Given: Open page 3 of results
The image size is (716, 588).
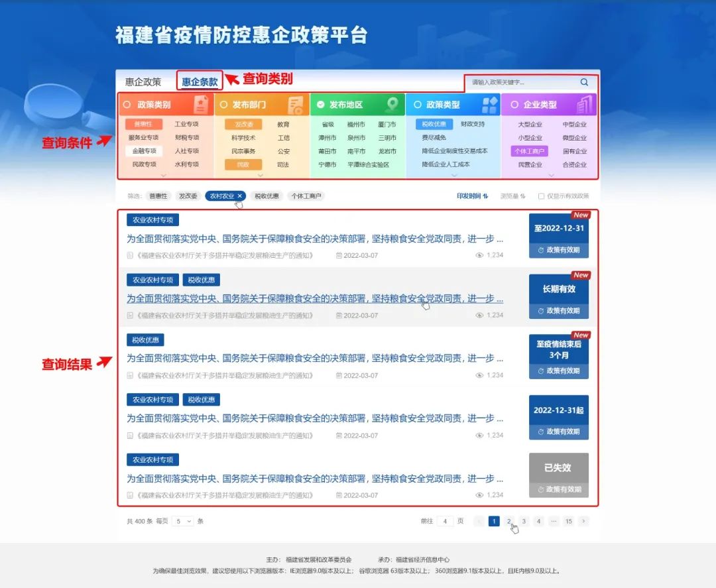Looking at the screenshot, I should pos(524,522).
